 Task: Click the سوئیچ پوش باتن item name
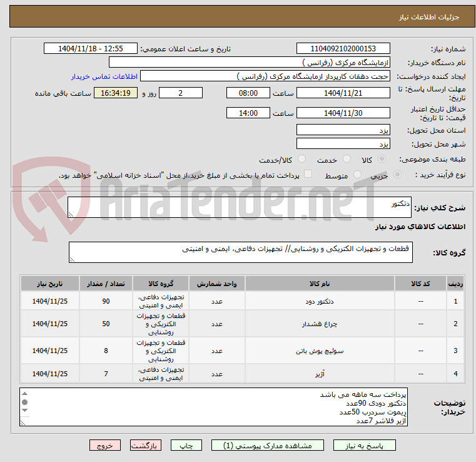tap(320, 351)
